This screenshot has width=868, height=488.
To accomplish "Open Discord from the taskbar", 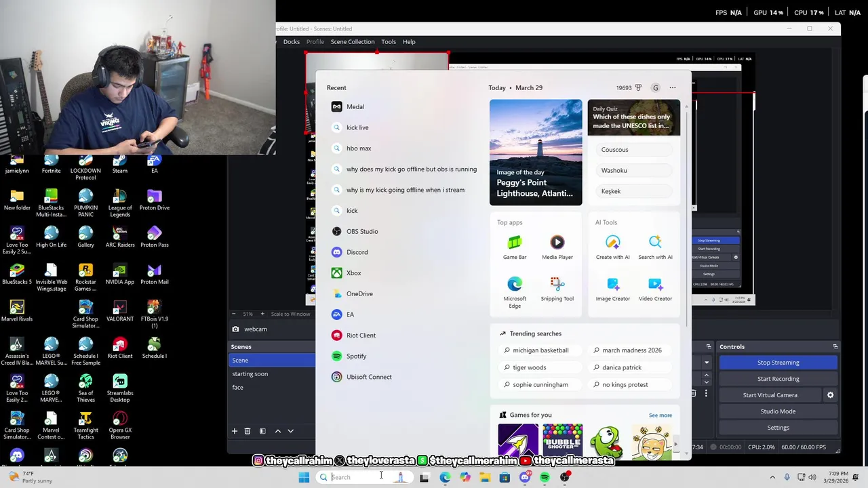I will (525, 477).
